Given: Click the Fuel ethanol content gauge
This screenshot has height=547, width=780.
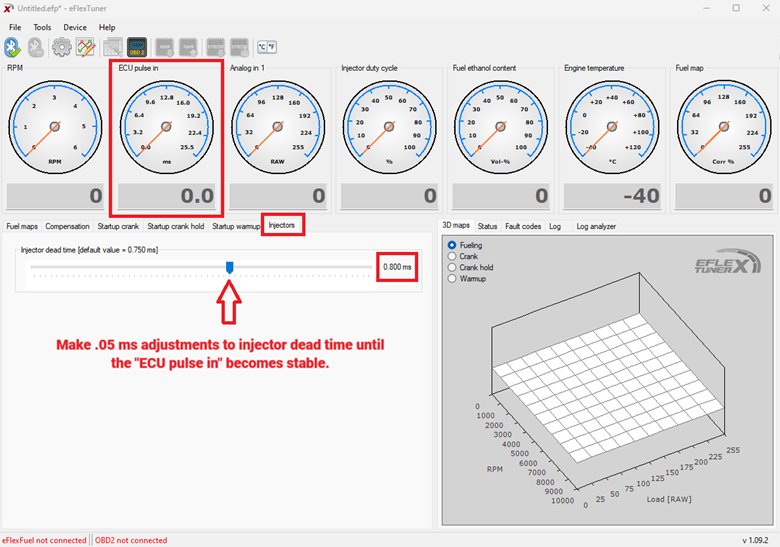Looking at the screenshot, I should coord(500,127).
